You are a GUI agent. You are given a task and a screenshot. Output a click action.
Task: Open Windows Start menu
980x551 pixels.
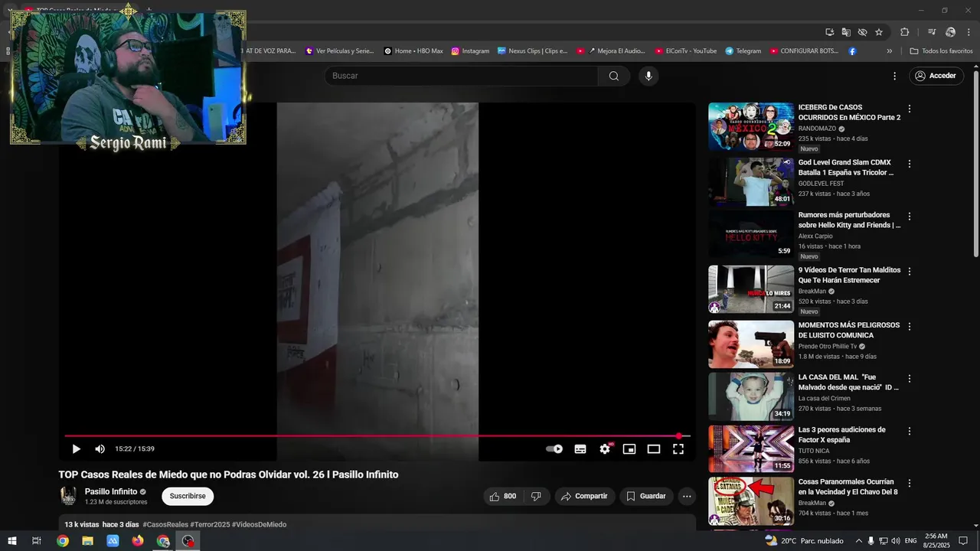(11, 541)
